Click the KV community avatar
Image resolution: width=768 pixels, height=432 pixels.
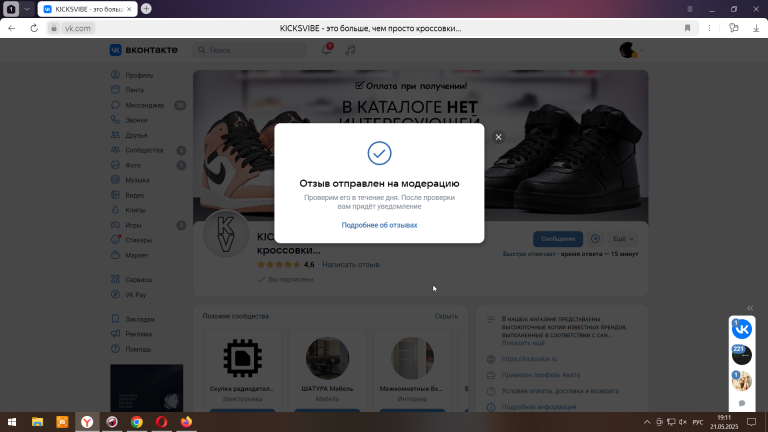[226, 235]
